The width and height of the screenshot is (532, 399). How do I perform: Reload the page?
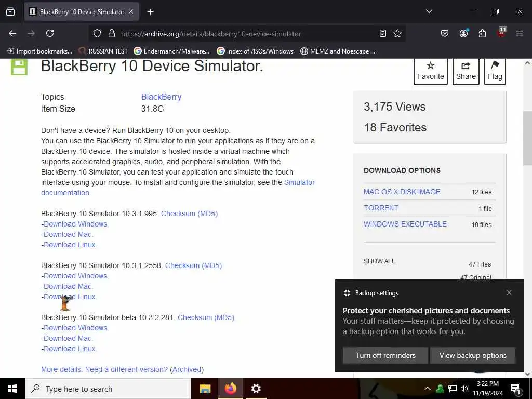[x=50, y=34]
